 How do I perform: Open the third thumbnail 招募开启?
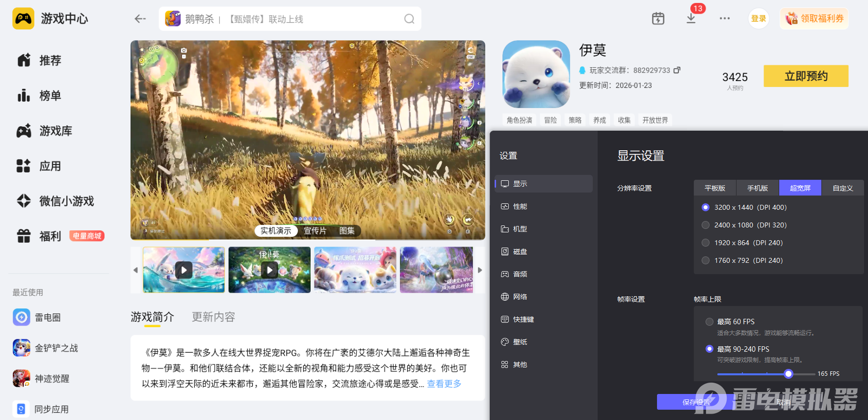(355, 270)
